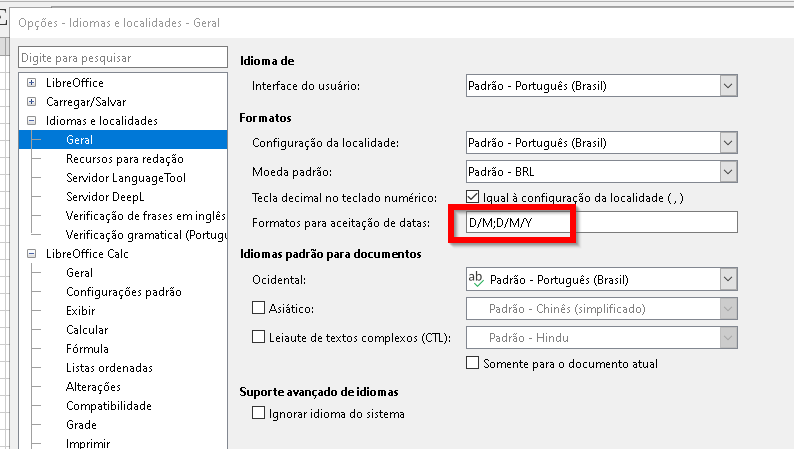This screenshot has height=449, width=794.
Task: Click the spellcheck icon in Ocidental field
Action: (x=477, y=280)
